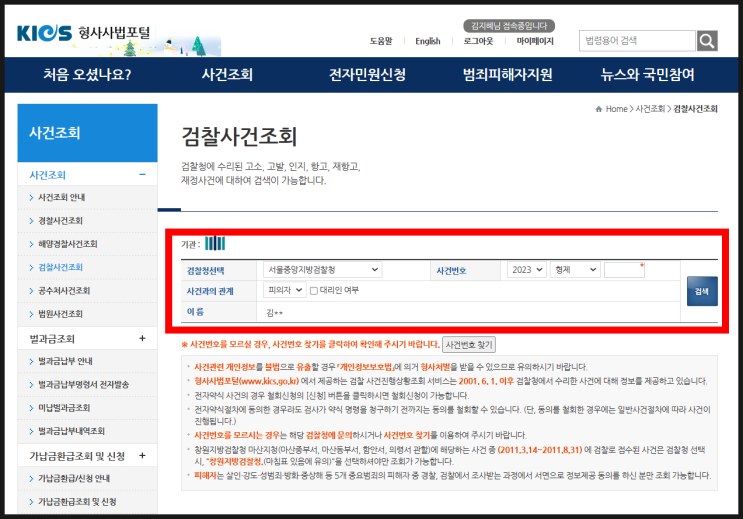Click 마이페이지 link
The width and height of the screenshot is (743, 519).
[535, 41]
